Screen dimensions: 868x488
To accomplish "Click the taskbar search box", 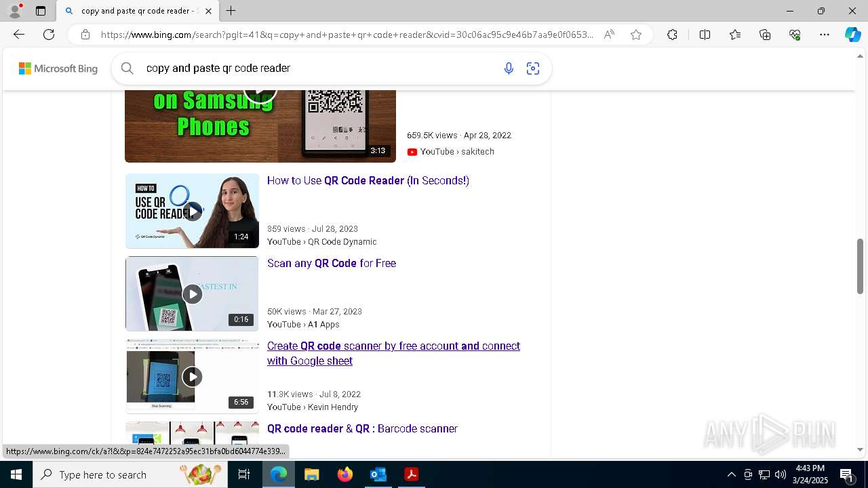I will tap(130, 474).
